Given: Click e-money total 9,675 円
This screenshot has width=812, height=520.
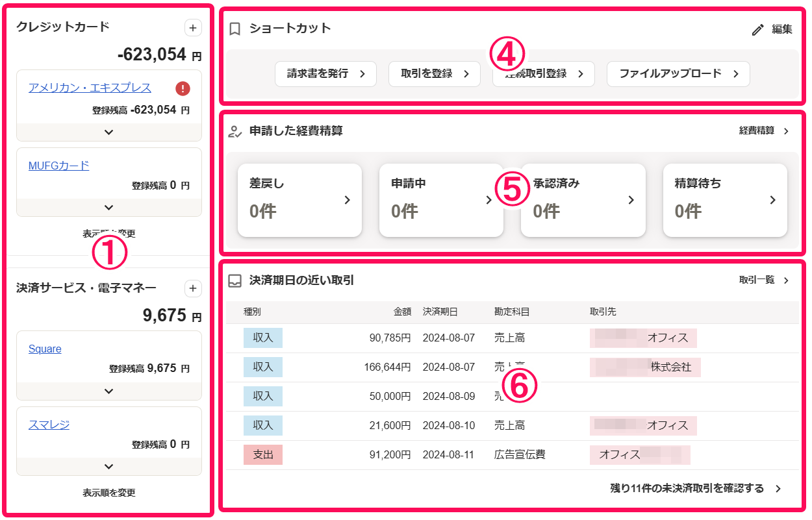Looking at the screenshot, I should pos(172,316).
